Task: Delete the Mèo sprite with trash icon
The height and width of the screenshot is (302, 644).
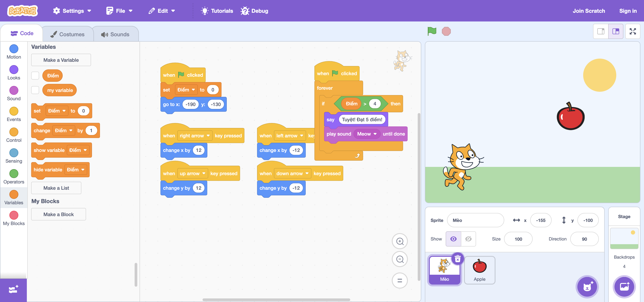Action: pyautogui.click(x=457, y=259)
